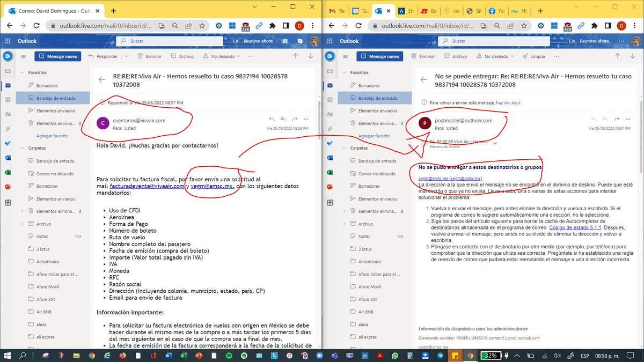The width and height of the screenshot is (644, 362).
Task: Click Archivo archive button in left window toolbar
Action: pyautogui.click(x=182, y=56)
